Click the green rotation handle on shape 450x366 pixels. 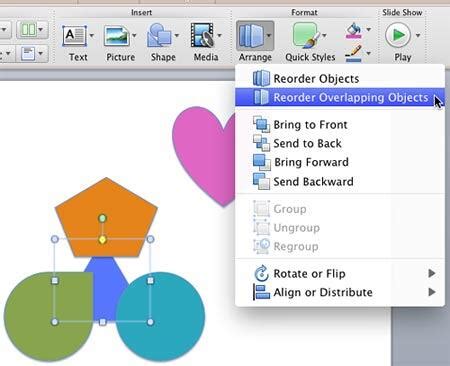point(103,218)
